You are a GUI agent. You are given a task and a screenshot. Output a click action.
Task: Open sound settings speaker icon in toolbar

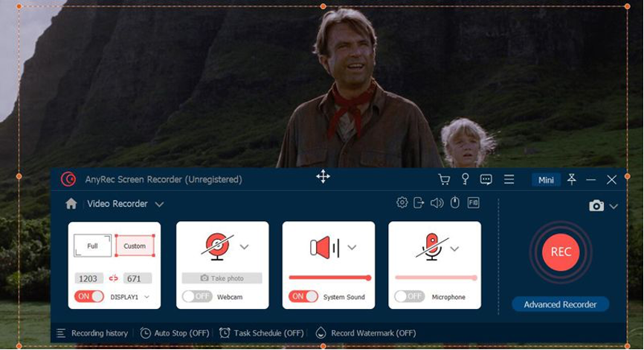pos(437,203)
